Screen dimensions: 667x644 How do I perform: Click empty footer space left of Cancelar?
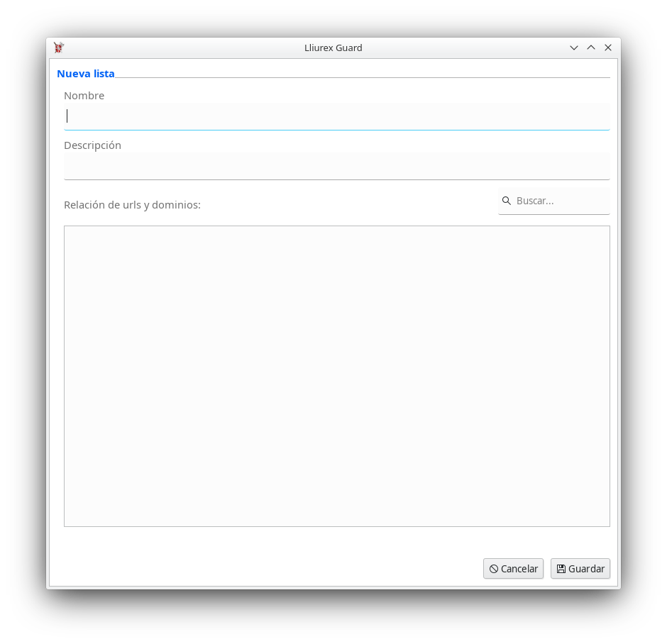(270, 569)
